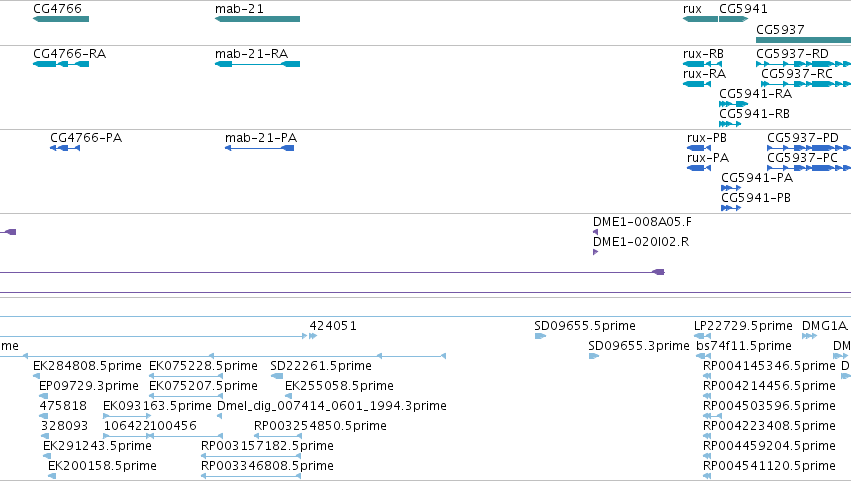
Task: Select the SD09655.3prime EST
Action: (594, 357)
